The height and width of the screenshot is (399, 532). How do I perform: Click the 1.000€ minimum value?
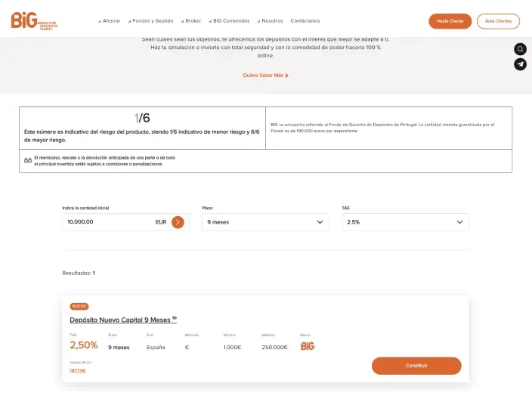tap(232, 348)
